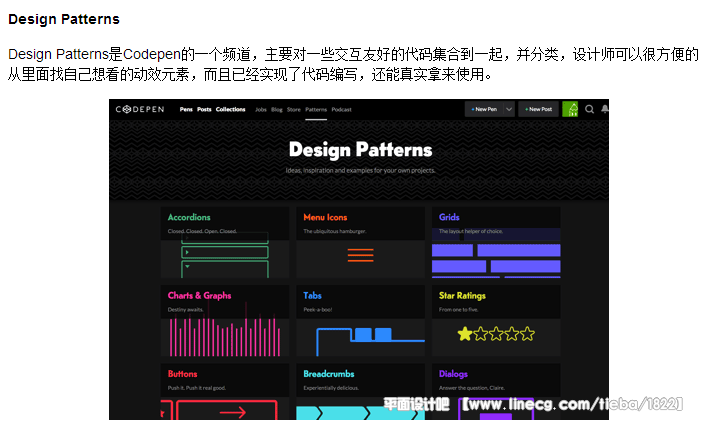Click the bold Design Patterns article heading
The height and width of the screenshot is (421, 717).
pos(64,19)
